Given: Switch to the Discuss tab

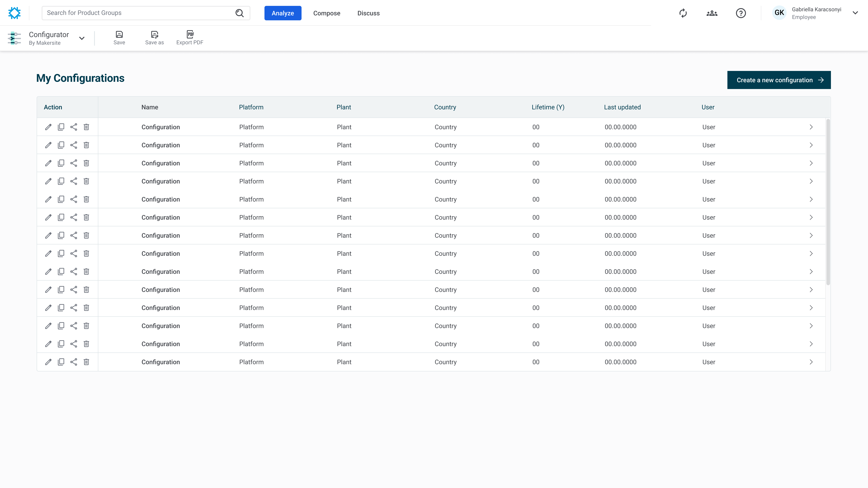Looking at the screenshot, I should pyautogui.click(x=368, y=13).
